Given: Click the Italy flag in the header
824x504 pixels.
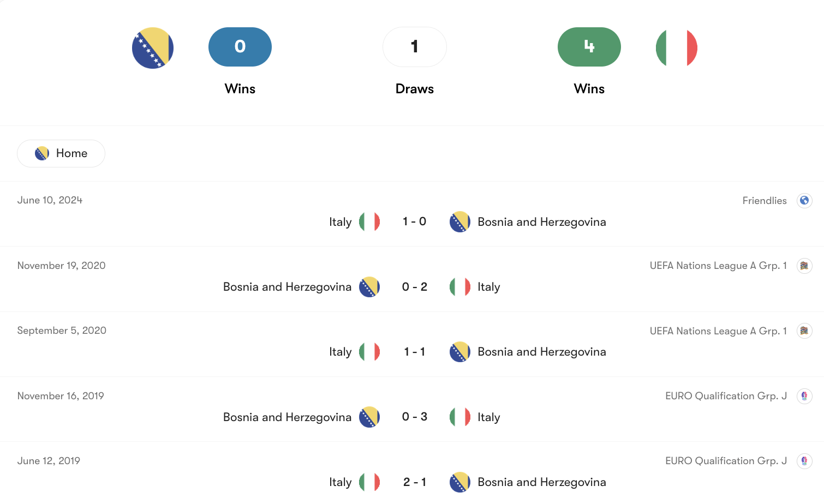Looking at the screenshot, I should tap(677, 48).
